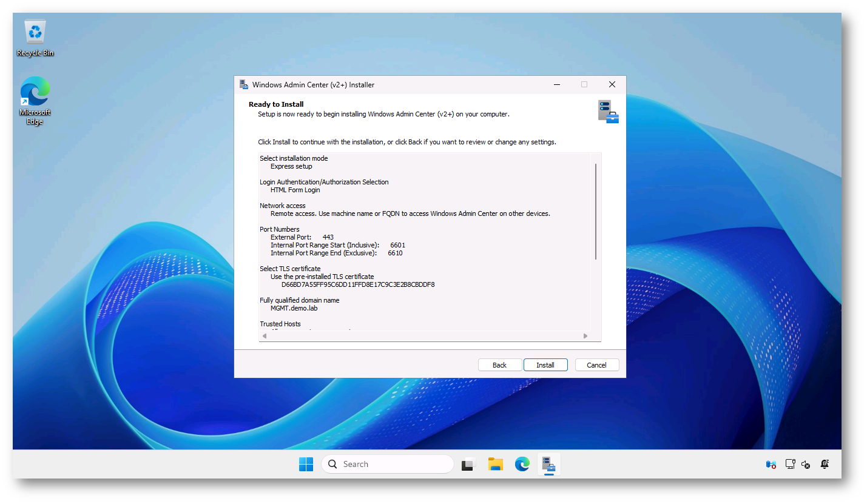
Task: Close the installer window
Action: pos(612,85)
